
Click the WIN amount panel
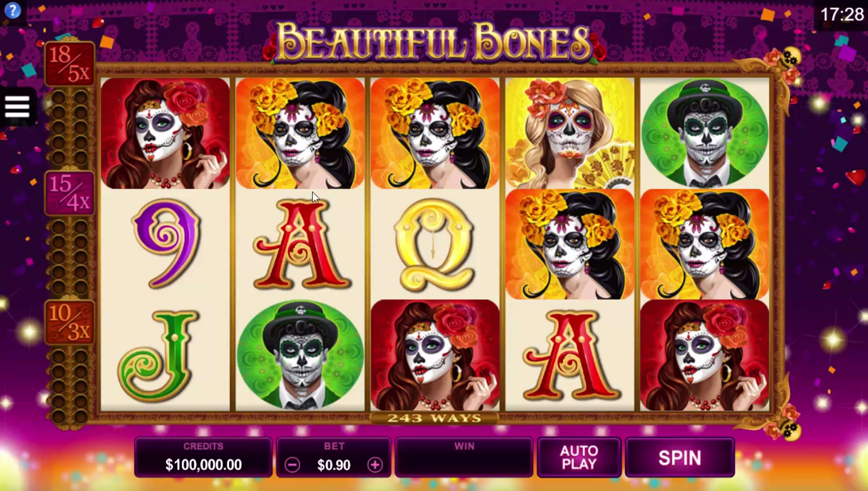point(464,458)
